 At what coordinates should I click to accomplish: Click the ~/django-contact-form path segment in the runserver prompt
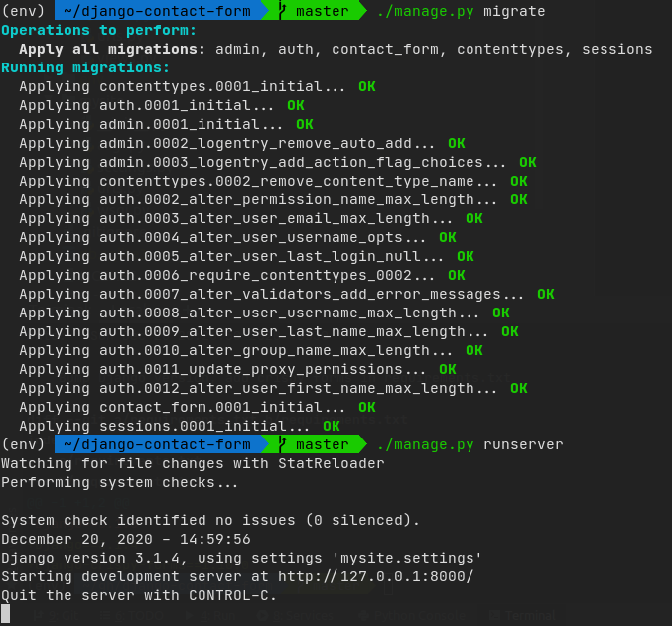[x=156, y=444]
